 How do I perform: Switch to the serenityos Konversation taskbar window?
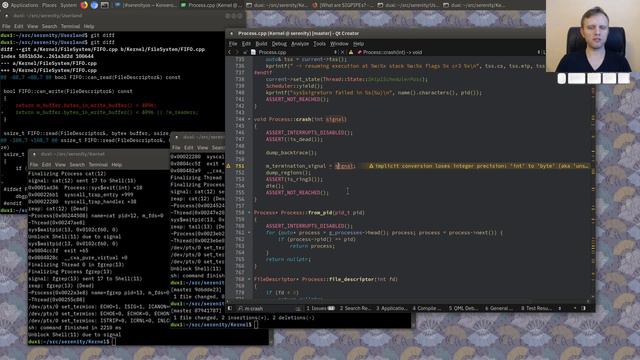pyautogui.click(x=145, y=5)
